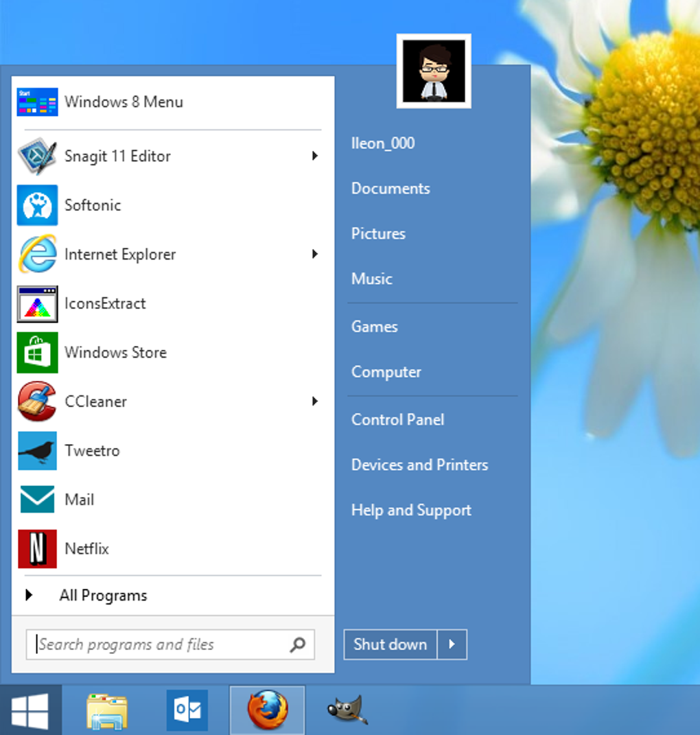Click the Snagit 11 Editor label
The image size is (700, 735).
point(117,156)
